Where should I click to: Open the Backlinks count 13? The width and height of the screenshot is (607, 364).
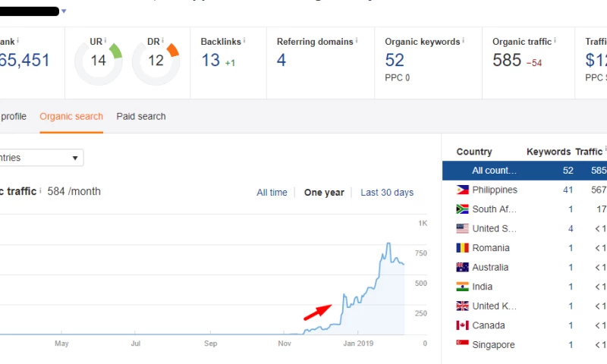(210, 61)
